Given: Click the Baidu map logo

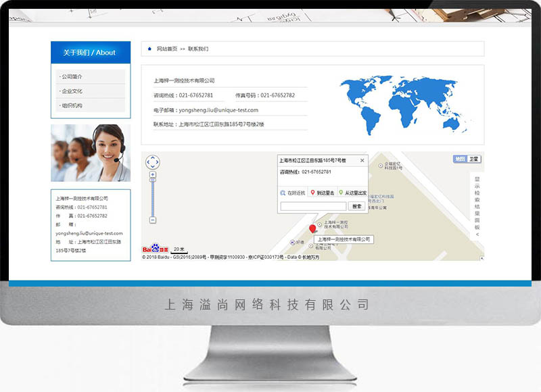Looking at the screenshot, I should pyautogui.click(x=154, y=249).
